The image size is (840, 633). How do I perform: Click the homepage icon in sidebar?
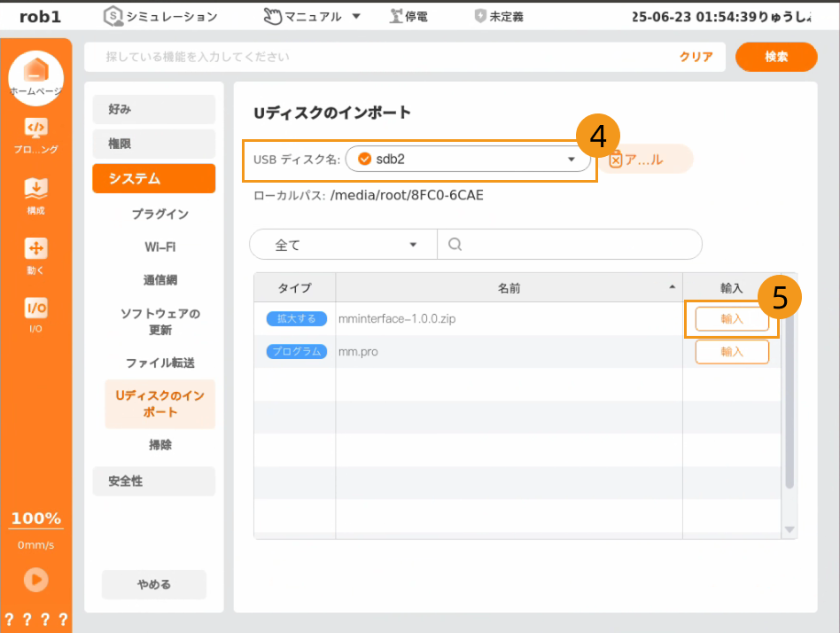pos(35,71)
